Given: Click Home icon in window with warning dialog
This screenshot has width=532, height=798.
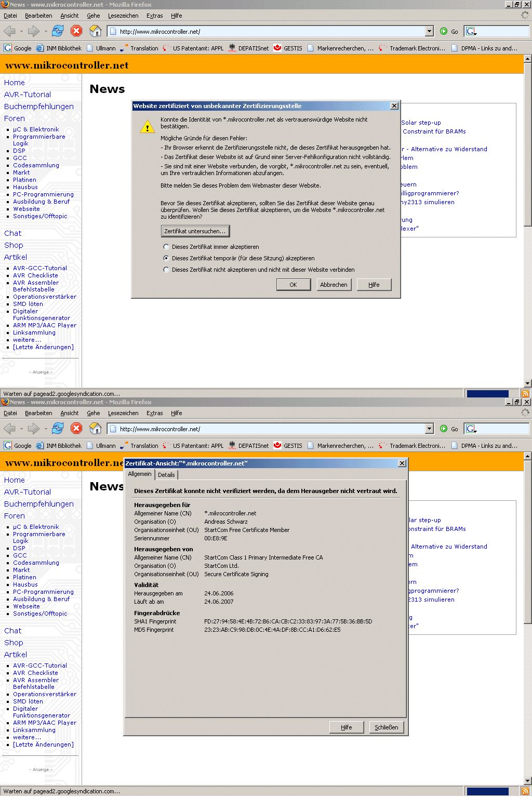Looking at the screenshot, I should [x=95, y=31].
